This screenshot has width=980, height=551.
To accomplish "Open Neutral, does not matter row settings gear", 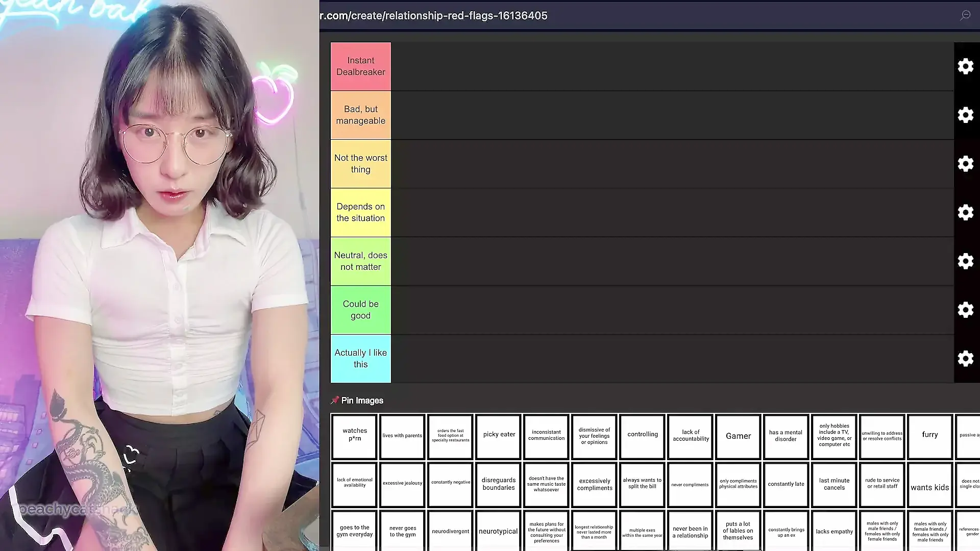I will pos(965,261).
